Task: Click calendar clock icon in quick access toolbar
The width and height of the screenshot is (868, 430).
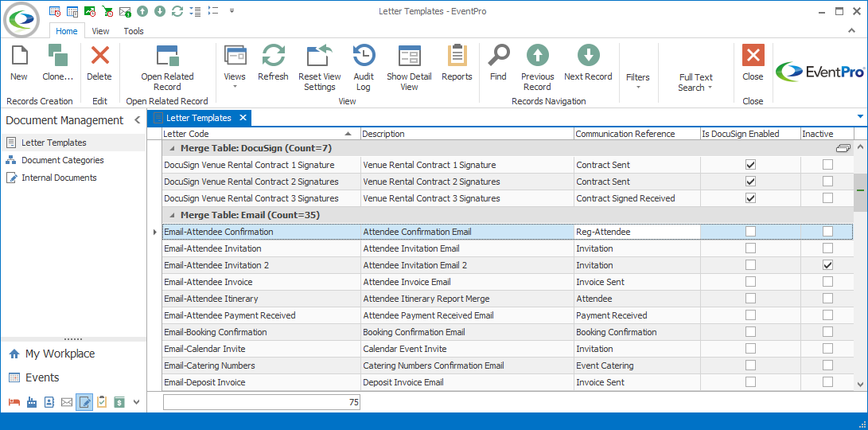Action: 55,10
